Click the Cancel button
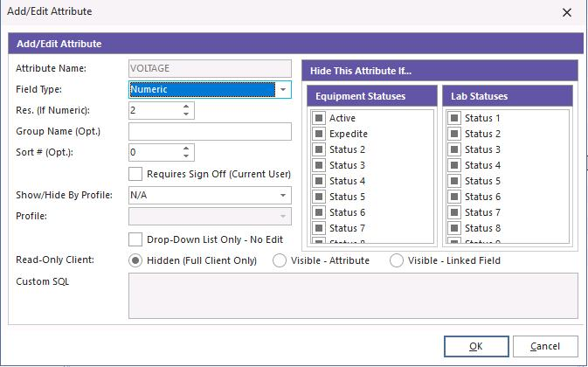Image resolution: width=588 pixels, height=367 pixels. (x=545, y=346)
